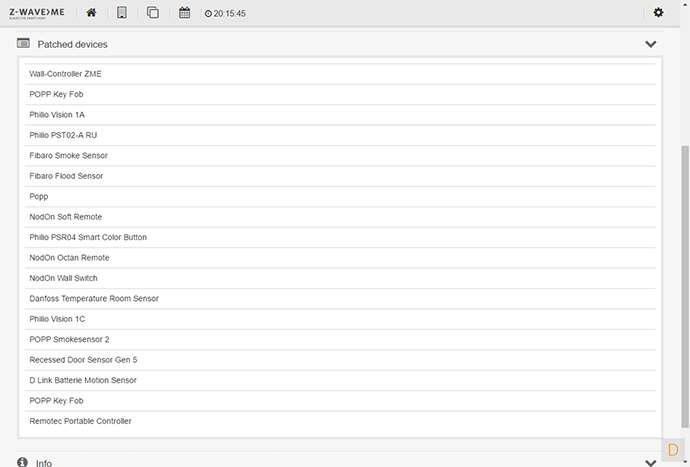Open the rooms copy-squares icon
The width and height of the screenshot is (690, 467).
(x=153, y=12)
